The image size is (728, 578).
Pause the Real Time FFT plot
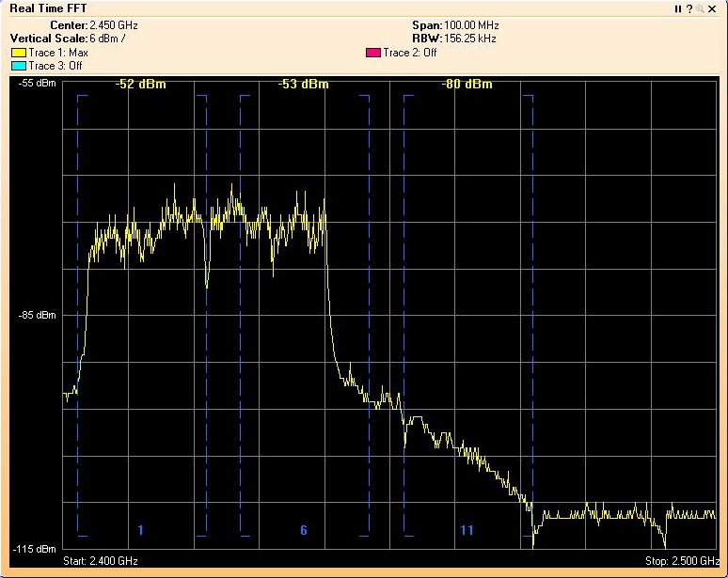coord(678,8)
